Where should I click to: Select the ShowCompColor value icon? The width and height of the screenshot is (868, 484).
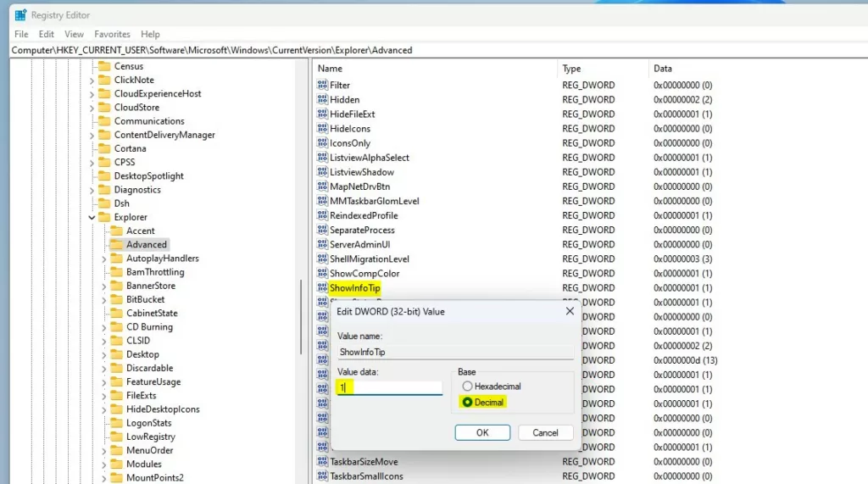click(x=322, y=273)
